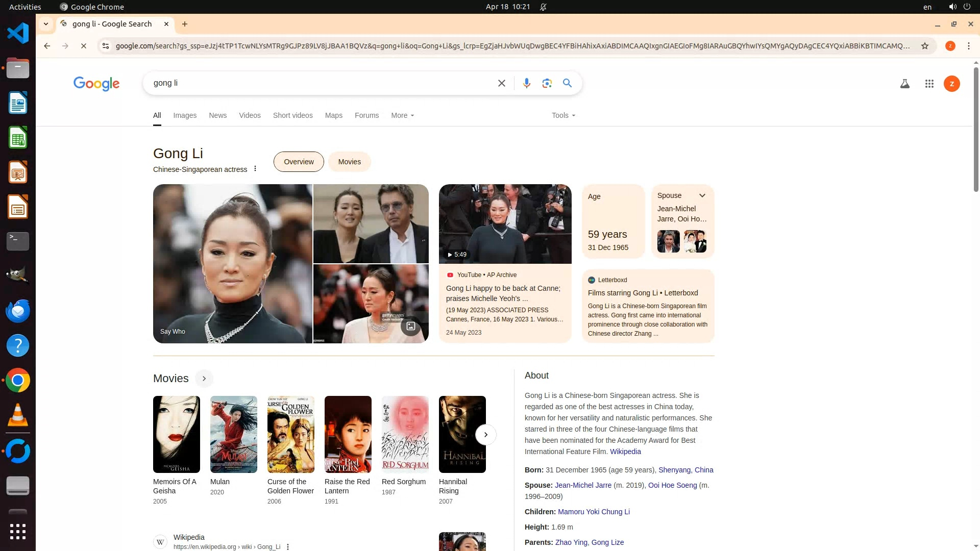
Task: Play the AP Archive YouTube video thumbnail
Action: pos(505,224)
